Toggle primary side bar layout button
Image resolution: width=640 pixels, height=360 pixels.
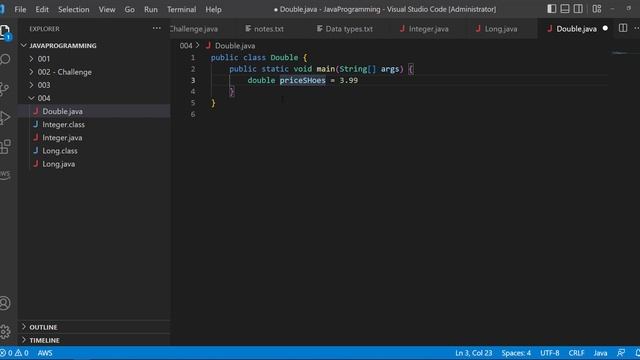pyautogui.click(x=551, y=9)
